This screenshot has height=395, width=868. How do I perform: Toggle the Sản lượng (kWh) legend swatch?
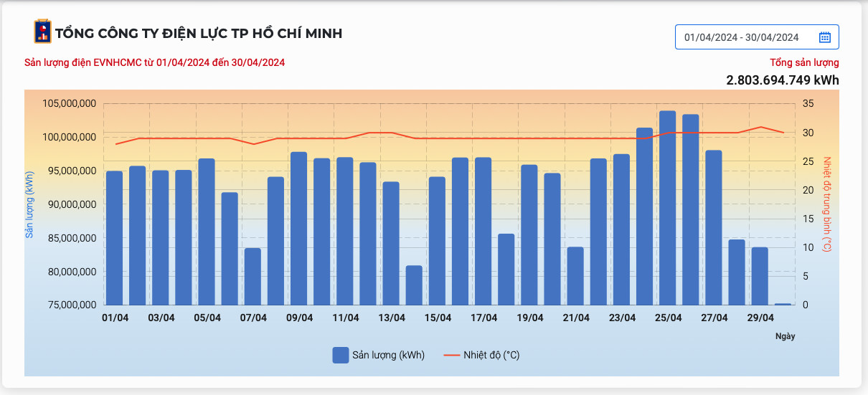(x=341, y=355)
